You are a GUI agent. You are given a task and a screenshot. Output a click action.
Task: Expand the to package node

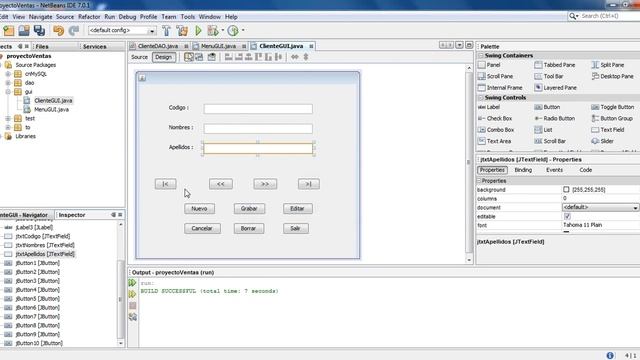[x=8, y=127]
